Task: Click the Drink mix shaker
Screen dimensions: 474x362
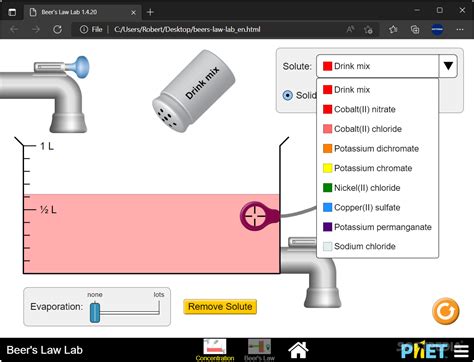Action: click(194, 91)
